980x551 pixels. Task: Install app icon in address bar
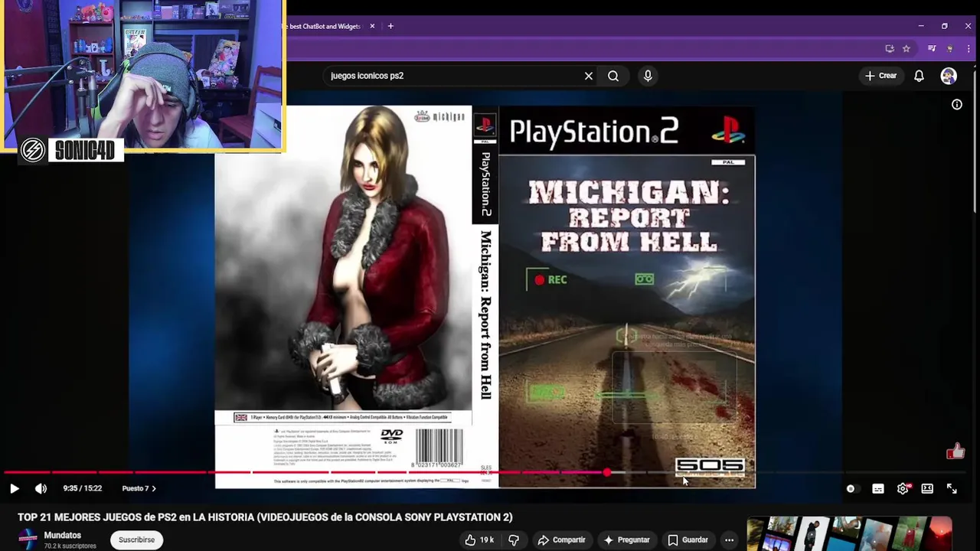[x=889, y=48]
